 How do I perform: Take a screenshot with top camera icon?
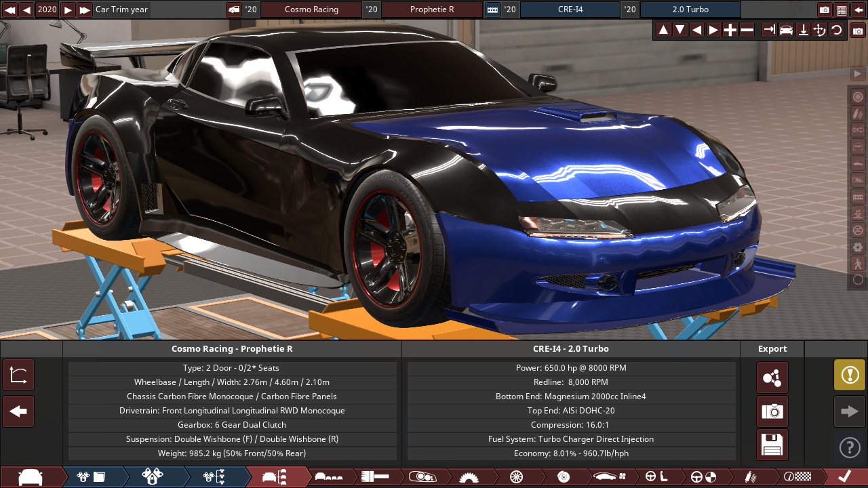coord(825,9)
